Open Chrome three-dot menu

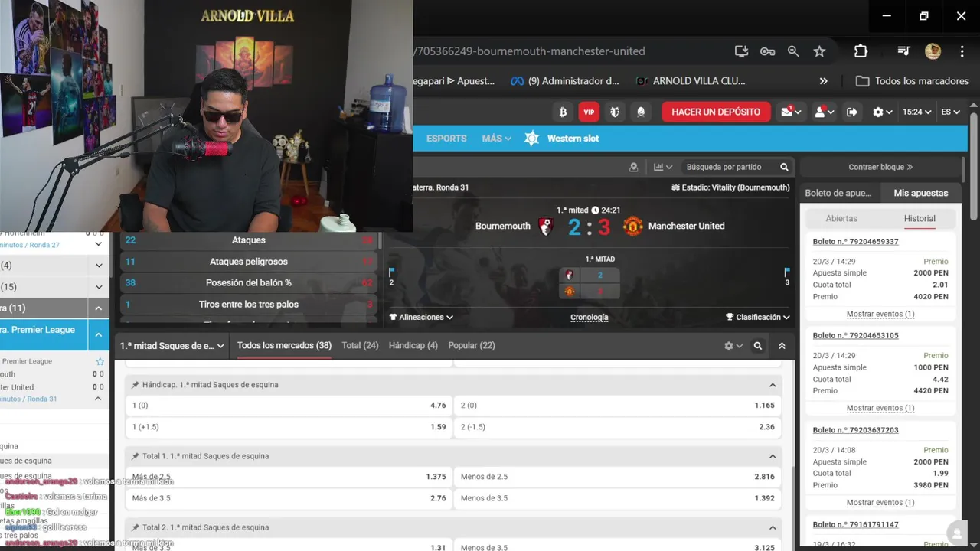click(x=962, y=51)
